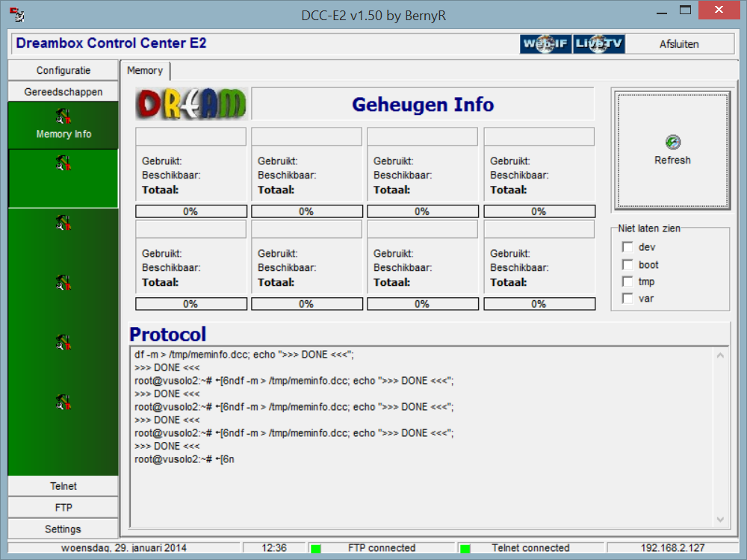747x560 pixels.
Task: Click the FTP connected status text
Action: click(382, 548)
